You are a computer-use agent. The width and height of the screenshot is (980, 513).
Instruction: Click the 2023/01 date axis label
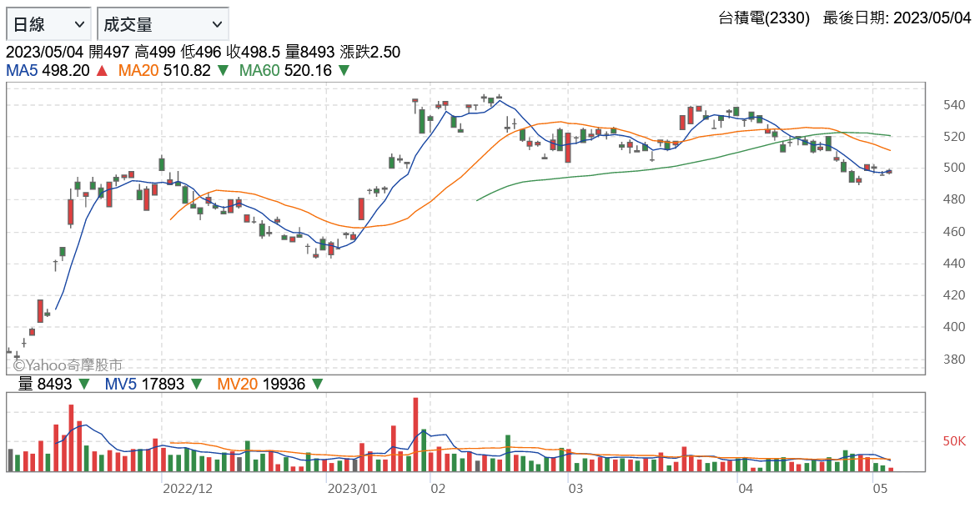click(x=353, y=489)
